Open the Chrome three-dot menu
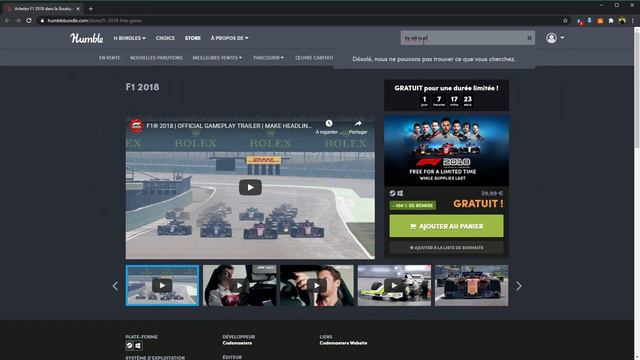The width and height of the screenshot is (640, 360). pos(633,20)
